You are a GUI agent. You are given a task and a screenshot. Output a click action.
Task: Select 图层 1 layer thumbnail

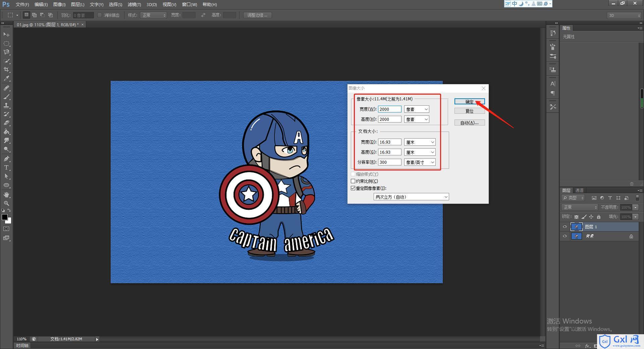(x=576, y=227)
